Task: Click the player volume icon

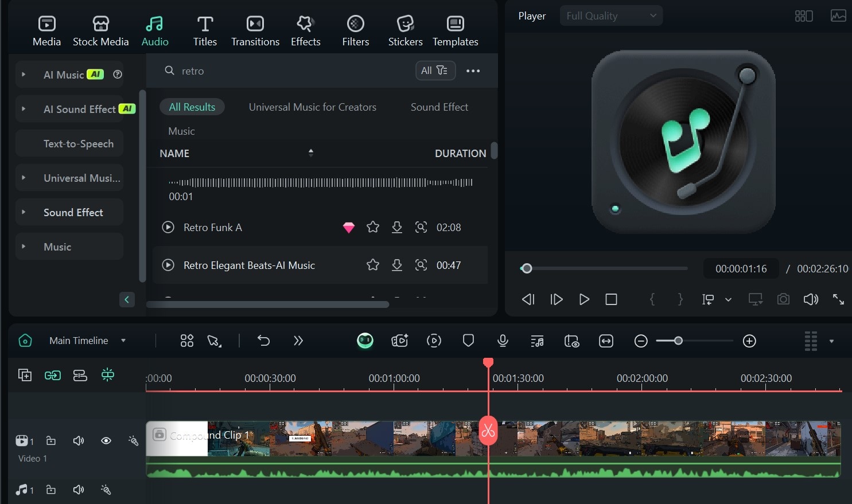Action: 811,299
